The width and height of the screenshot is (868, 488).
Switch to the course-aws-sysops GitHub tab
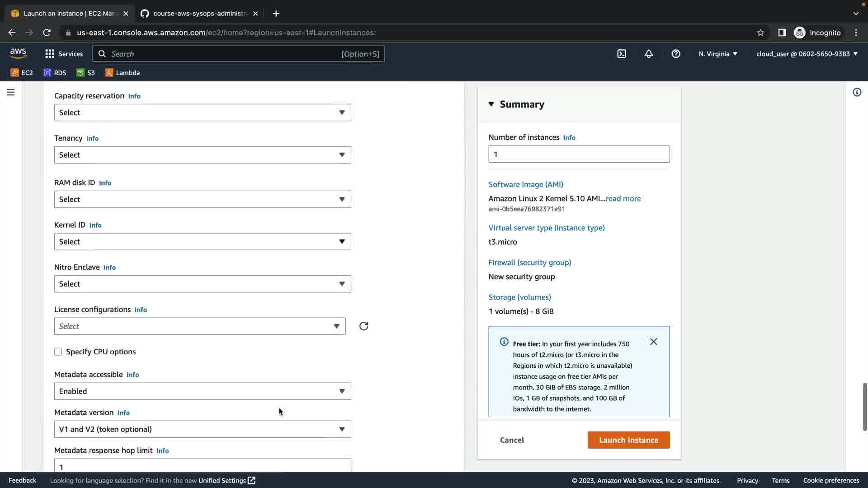(x=199, y=14)
